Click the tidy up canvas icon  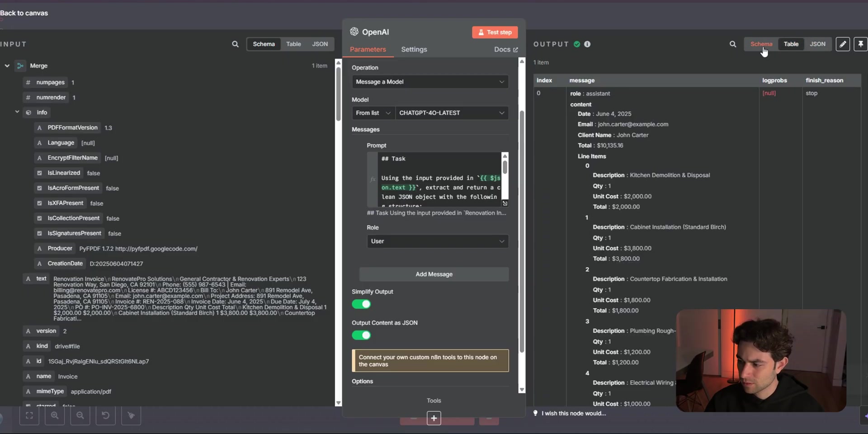[x=131, y=415]
